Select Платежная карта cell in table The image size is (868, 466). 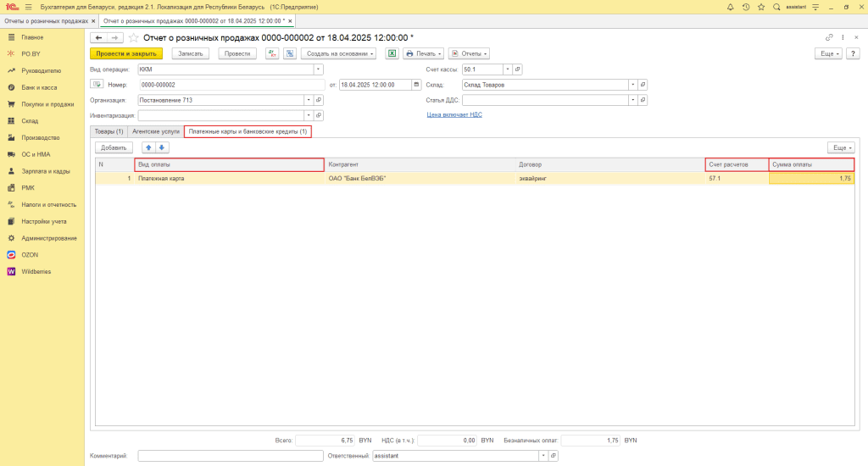(x=229, y=179)
